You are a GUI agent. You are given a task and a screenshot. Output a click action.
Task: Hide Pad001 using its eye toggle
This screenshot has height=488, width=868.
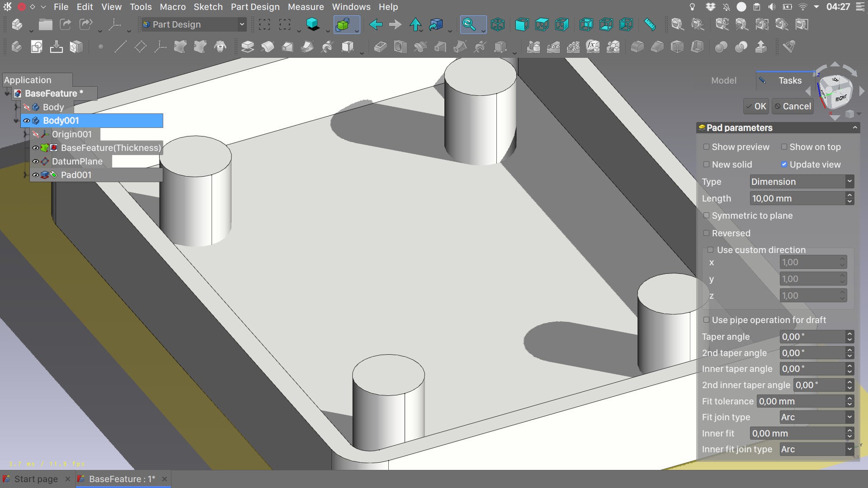[x=36, y=175]
